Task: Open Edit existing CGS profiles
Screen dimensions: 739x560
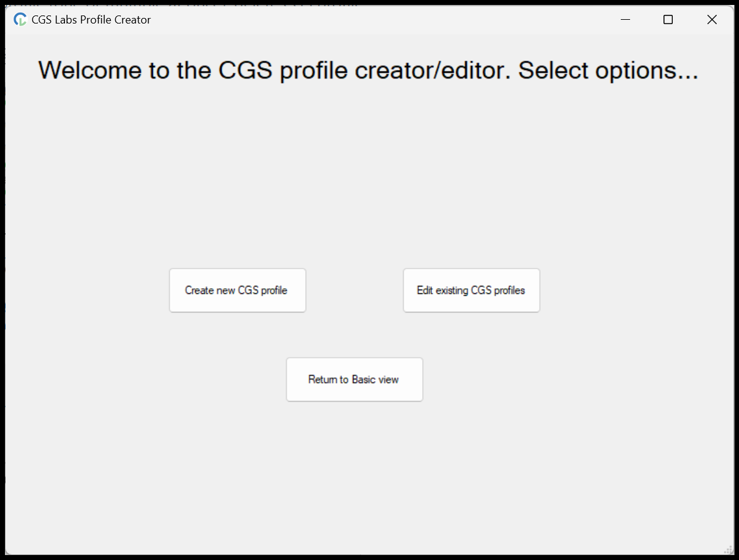Action: (471, 290)
